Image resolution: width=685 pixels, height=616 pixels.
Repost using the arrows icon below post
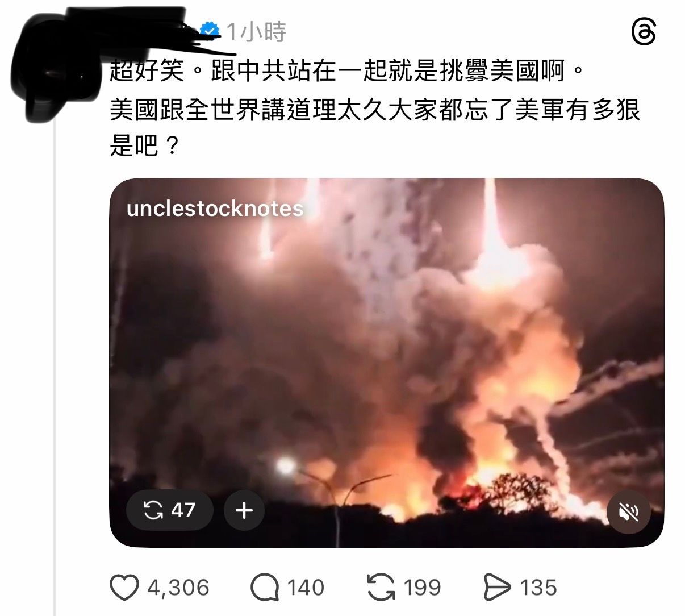pos(381,588)
